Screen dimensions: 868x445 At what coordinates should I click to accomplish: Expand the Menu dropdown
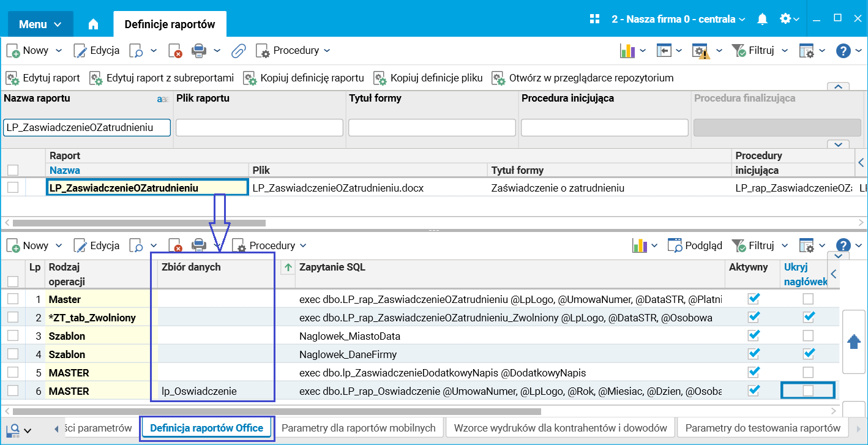40,24
